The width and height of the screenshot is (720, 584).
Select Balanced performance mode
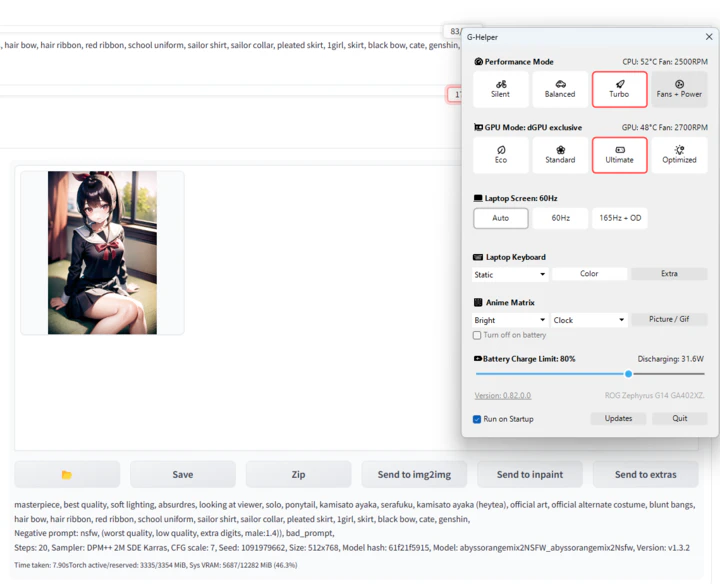[560, 89]
